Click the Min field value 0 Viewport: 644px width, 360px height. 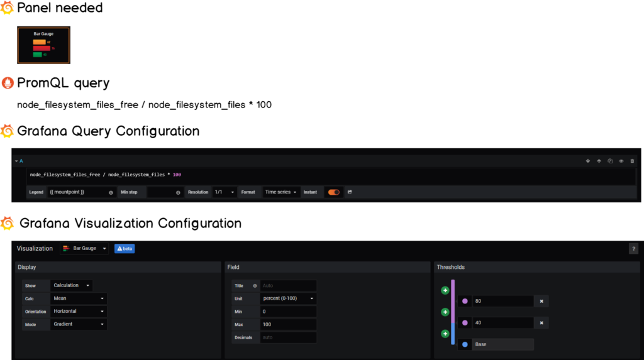[x=288, y=312]
